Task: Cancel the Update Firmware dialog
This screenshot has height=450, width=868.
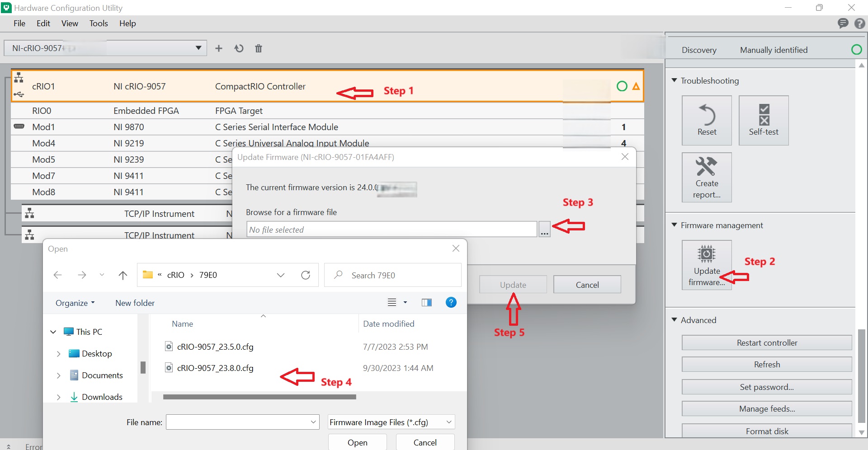Action: (587, 285)
